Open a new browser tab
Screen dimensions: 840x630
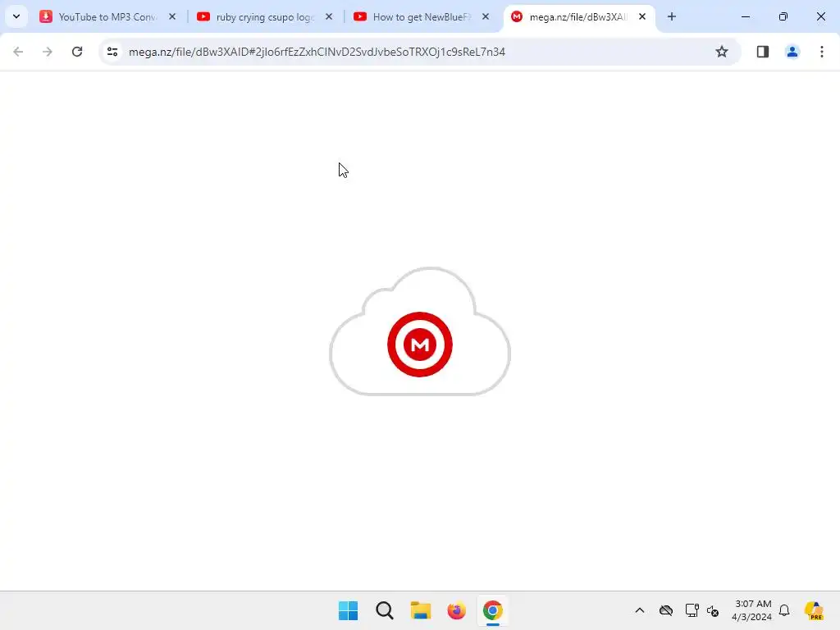tap(672, 16)
